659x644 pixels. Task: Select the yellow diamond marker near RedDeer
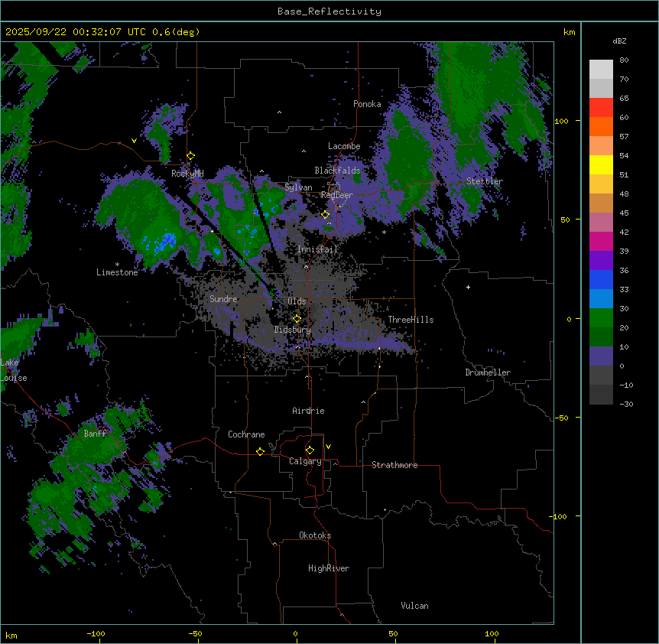(x=325, y=215)
